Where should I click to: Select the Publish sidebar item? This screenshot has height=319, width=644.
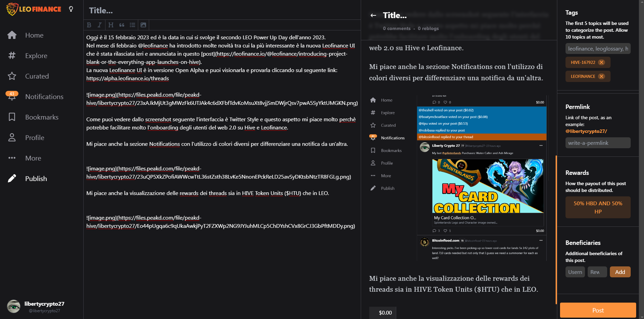pyautogui.click(x=36, y=179)
